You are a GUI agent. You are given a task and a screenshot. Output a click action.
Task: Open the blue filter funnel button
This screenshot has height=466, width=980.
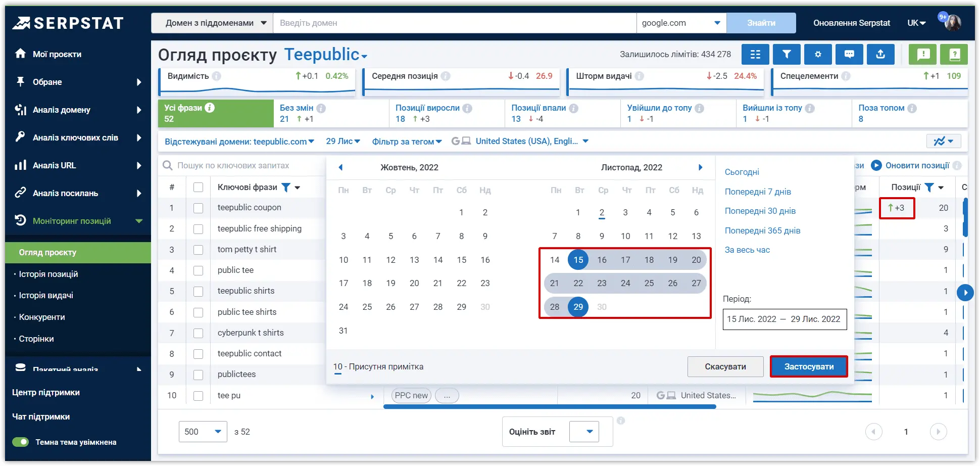787,54
